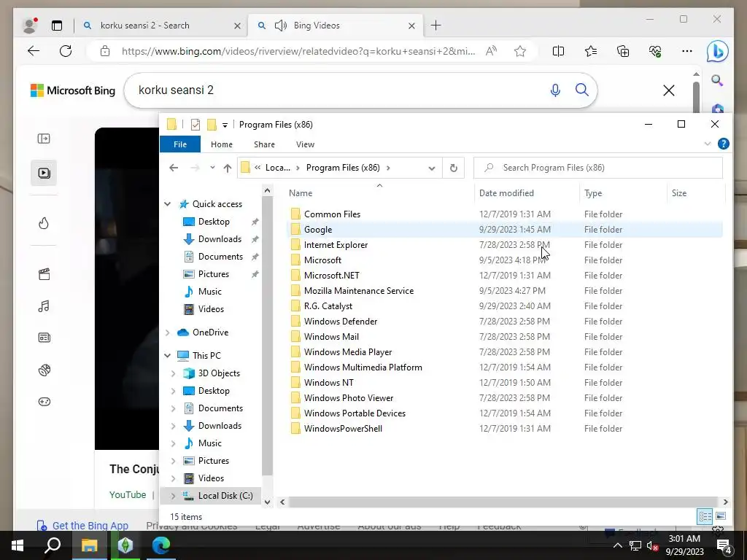The image size is (747, 560).
Task: Open Edge tab actions menu icon
Action: pos(57,26)
